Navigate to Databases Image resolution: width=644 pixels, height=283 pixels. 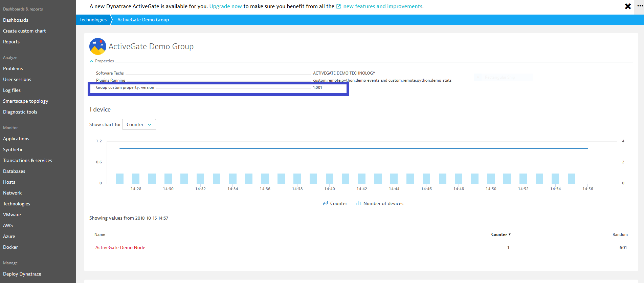click(x=14, y=171)
